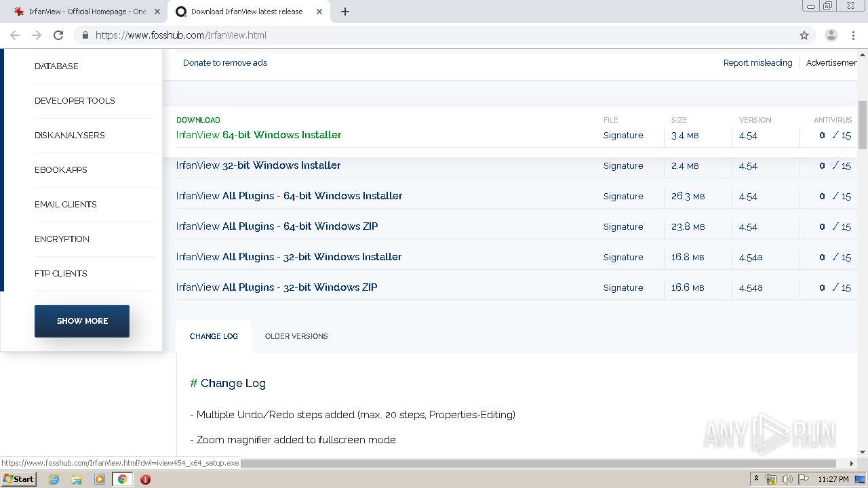The image size is (868, 488).
Task: Download All Plugins 64-bit Windows Installer
Action: (289, 196)
